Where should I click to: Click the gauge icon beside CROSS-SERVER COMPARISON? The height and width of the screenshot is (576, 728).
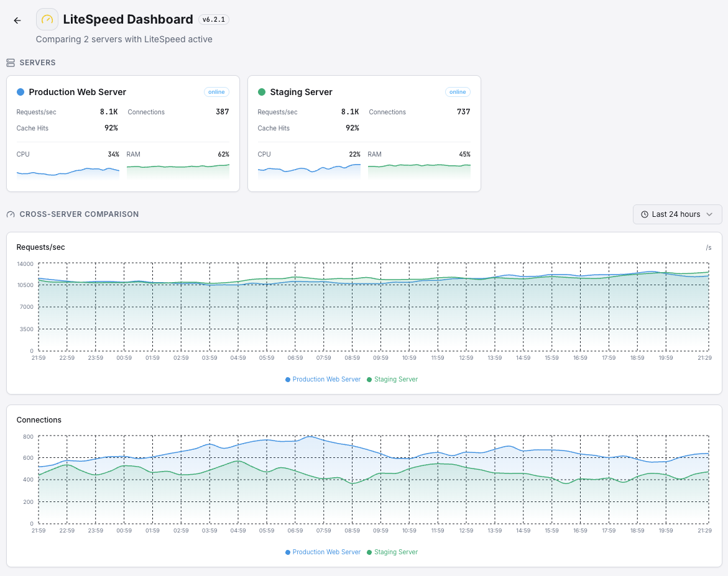(x=10, y=214)
